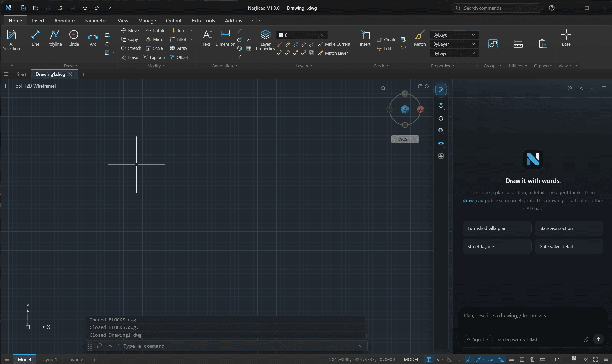Click the Search commands field
Viewport: 612px width, 364px height.
497,8
